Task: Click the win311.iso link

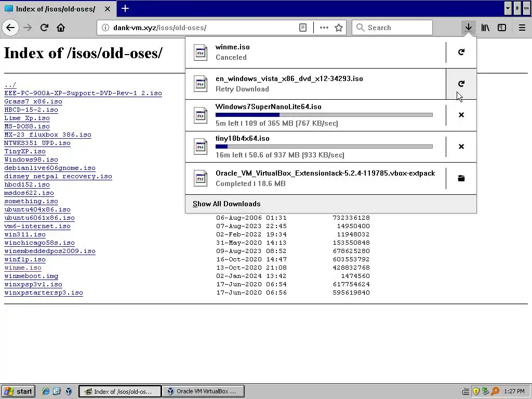Action: click(x=25, y=234)
